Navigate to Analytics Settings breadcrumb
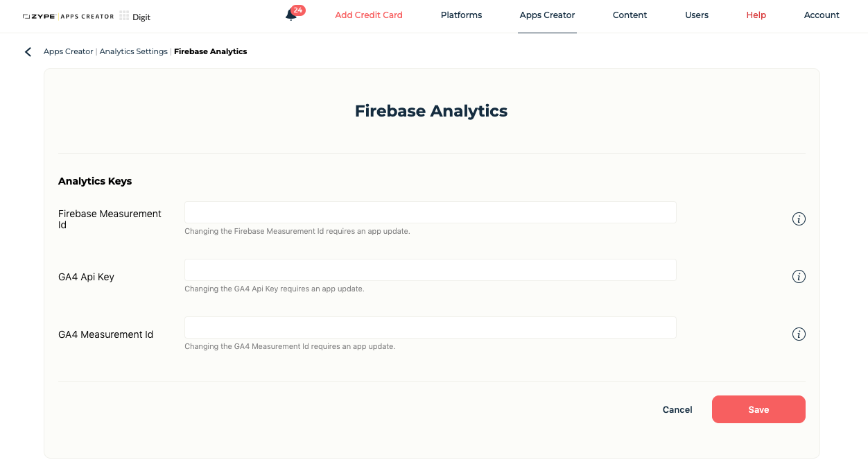Screen dimensions: 868x469 [134, 51]
